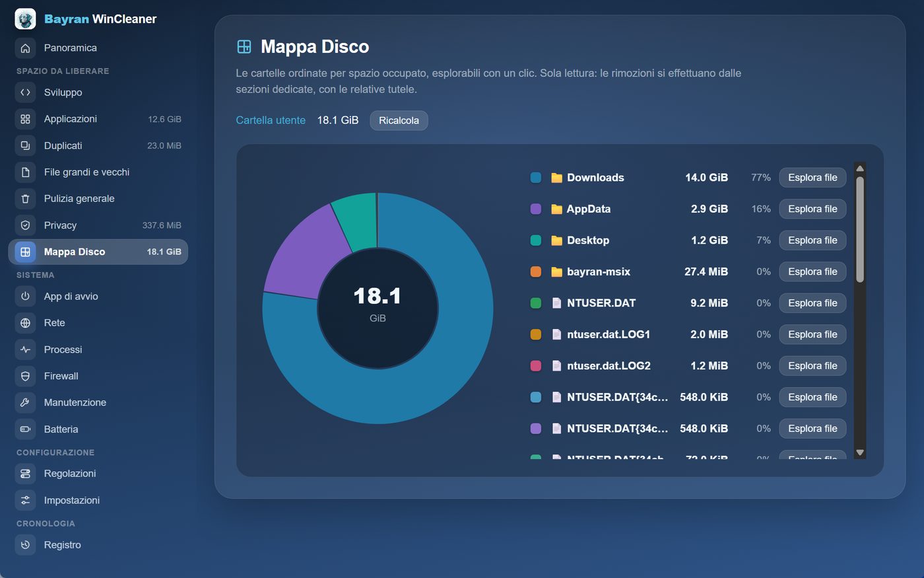
Task: Click the list scrollbar down arrow
Action: pos(859,452)
